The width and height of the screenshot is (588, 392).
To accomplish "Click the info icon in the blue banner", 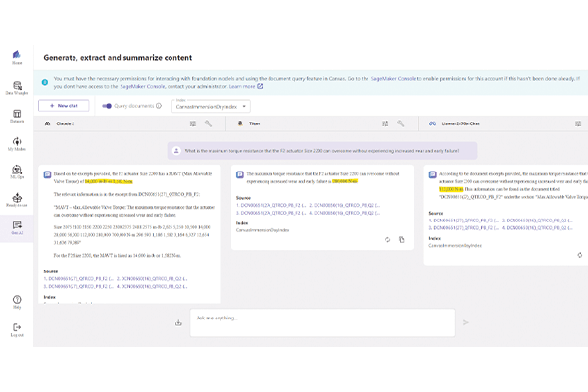I will [45, 82].
